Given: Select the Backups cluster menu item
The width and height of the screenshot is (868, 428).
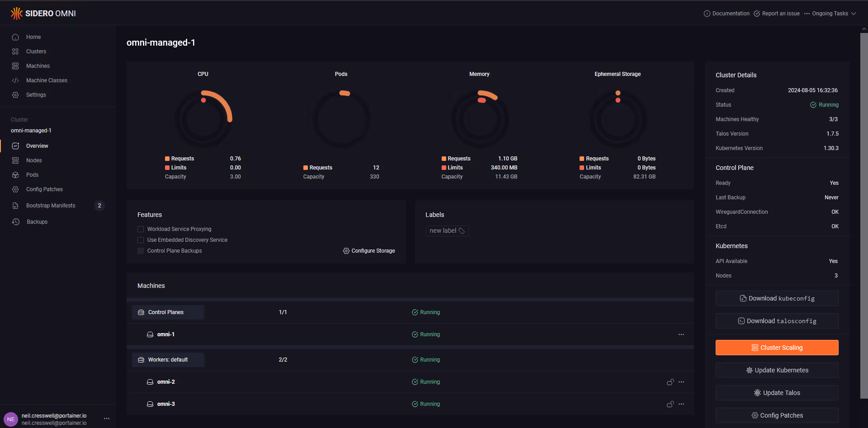Looking at the screenshot, I should (37, 222).
